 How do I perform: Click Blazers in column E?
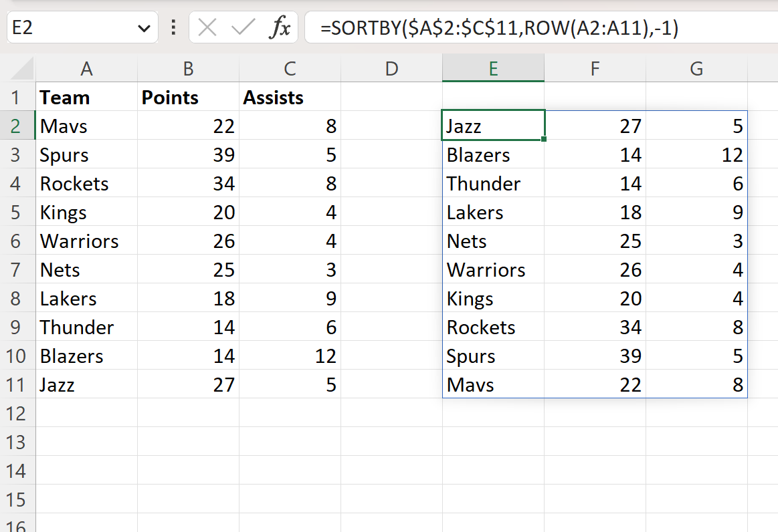[493, 154]
